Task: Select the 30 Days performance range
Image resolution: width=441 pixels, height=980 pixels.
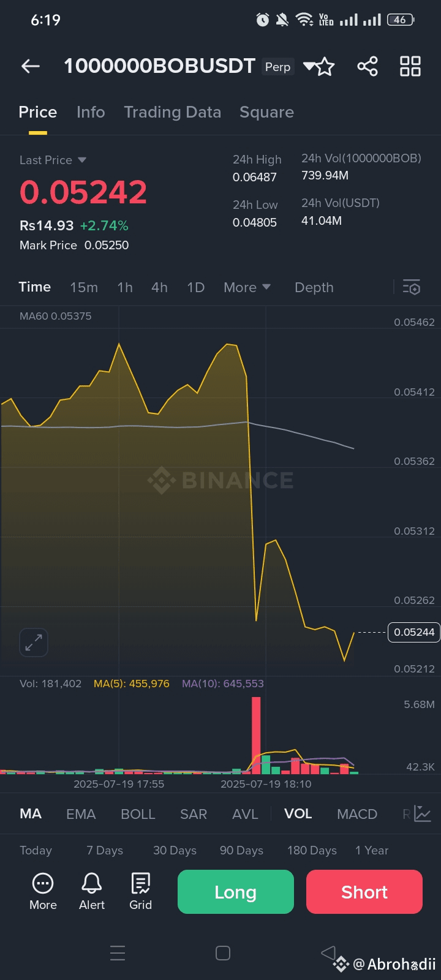Action: pos(175,850)
